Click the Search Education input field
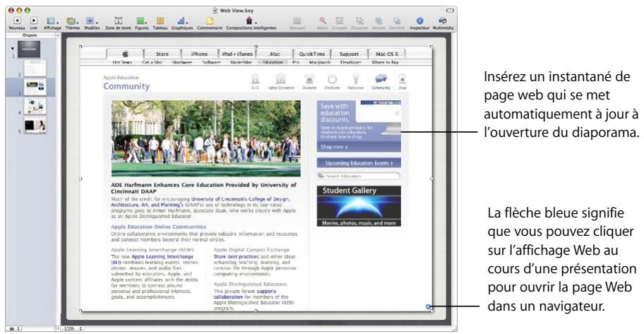 pos(359,176)
